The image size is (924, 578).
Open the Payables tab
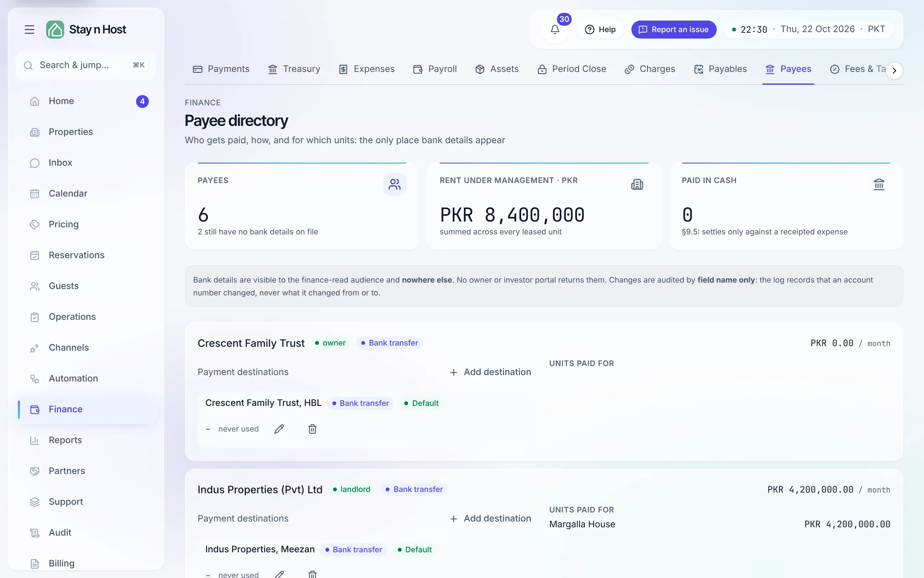720,69
